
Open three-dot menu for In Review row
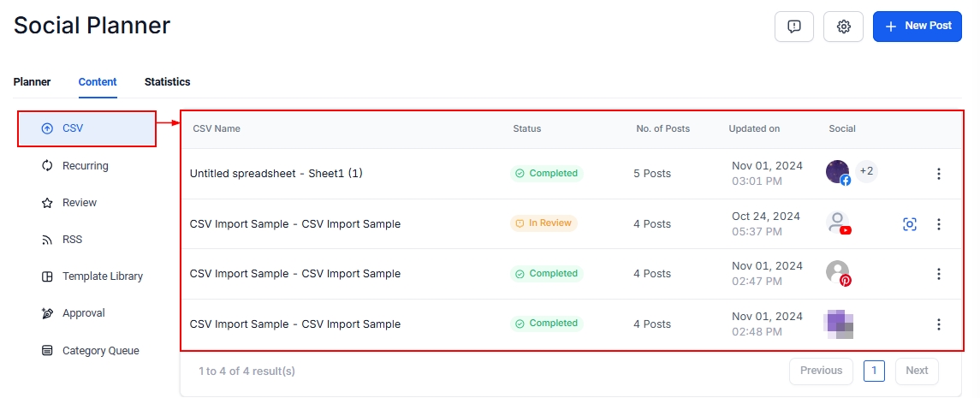pyautogui.click(x=938, y=224)
